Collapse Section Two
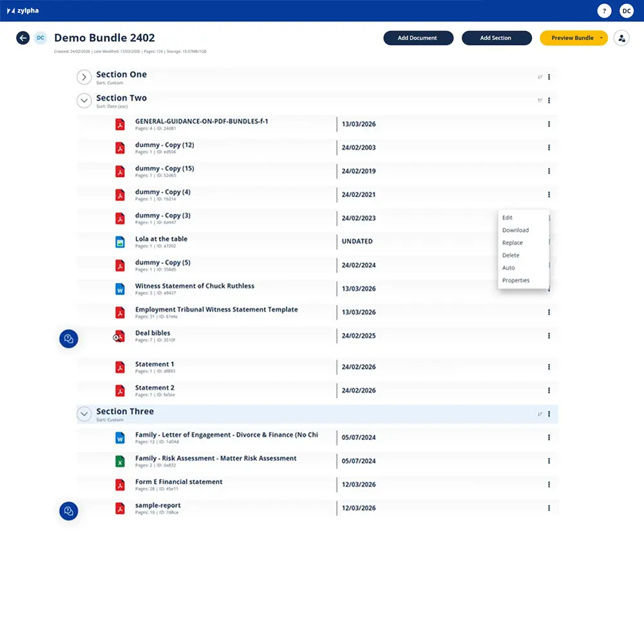Image resolution: width=644 pixels, height=644 pixels. pos(84,100)
